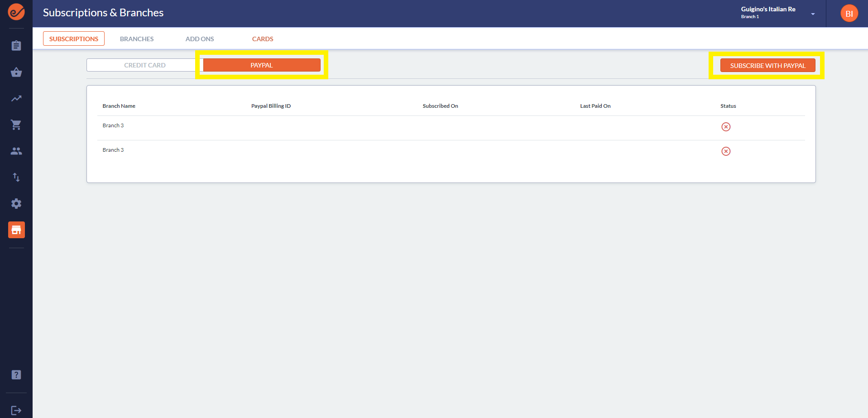
Task: Click the Subscribe With PayPal button
Action: point(767,66)
